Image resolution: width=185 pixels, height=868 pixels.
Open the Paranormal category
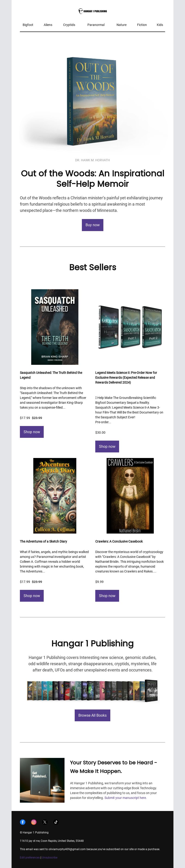[x=96, y=25]
